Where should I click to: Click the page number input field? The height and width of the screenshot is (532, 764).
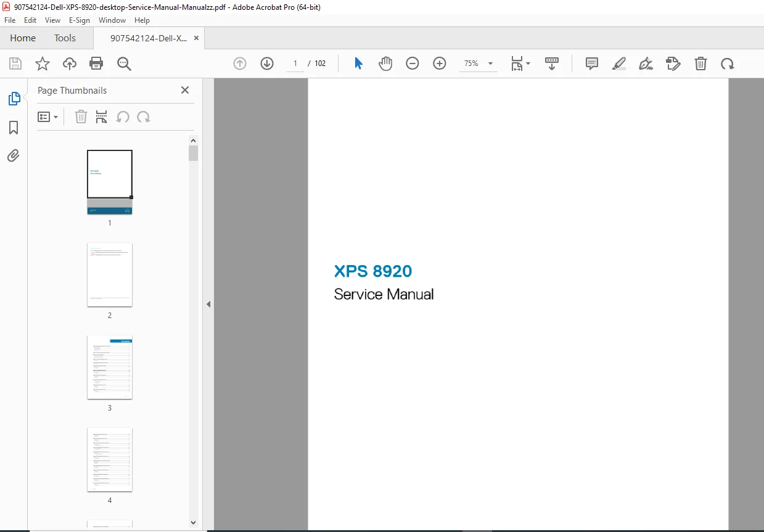(x=295, y=63)
